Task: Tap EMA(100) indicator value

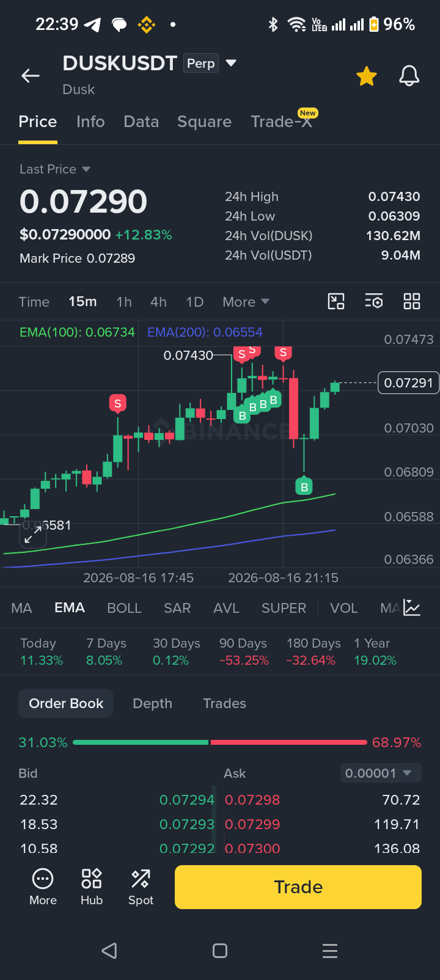Action: coord(77,332)
